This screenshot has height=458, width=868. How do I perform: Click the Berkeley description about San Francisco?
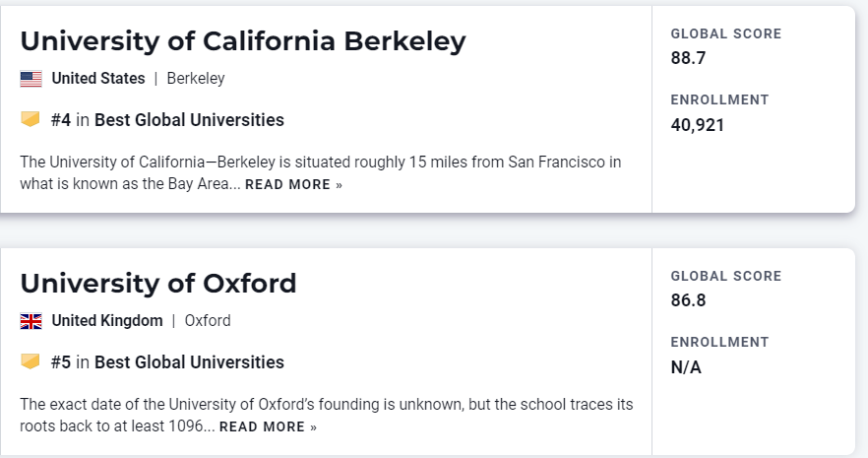[321, 172]
